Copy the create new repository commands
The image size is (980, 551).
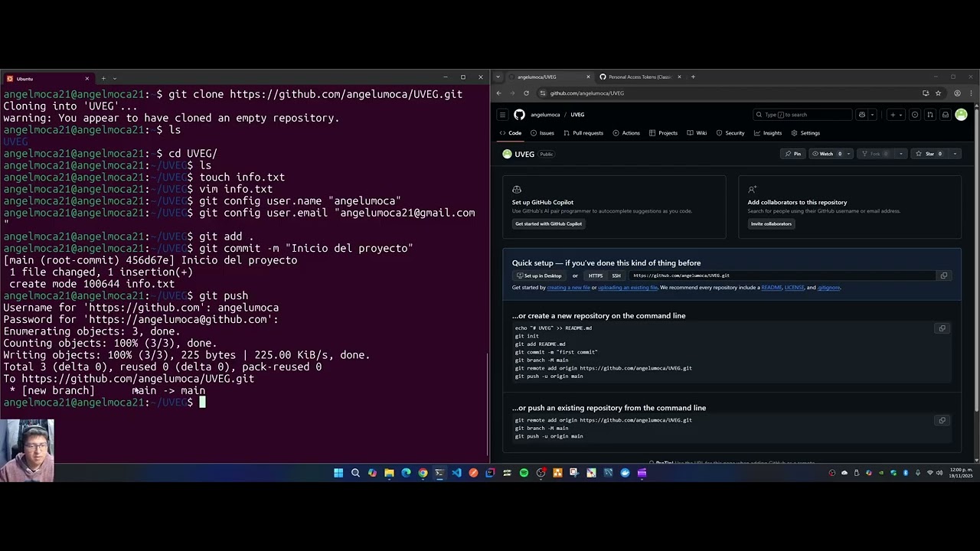point(942,328)
